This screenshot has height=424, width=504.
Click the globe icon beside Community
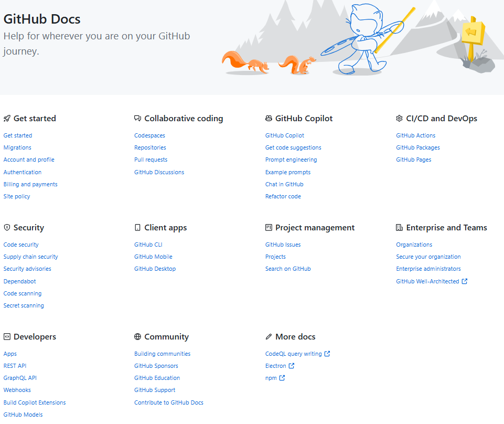(x=137, y=336)
